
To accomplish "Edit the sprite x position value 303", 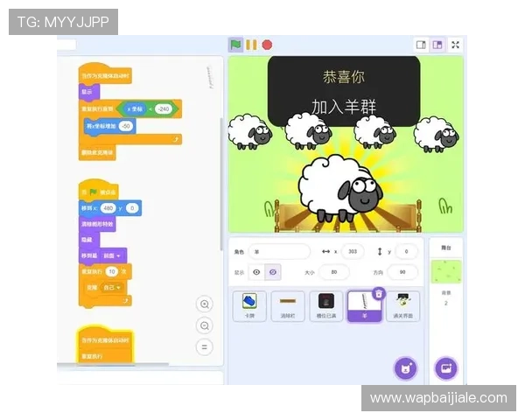I will click(x=353, y=251).
